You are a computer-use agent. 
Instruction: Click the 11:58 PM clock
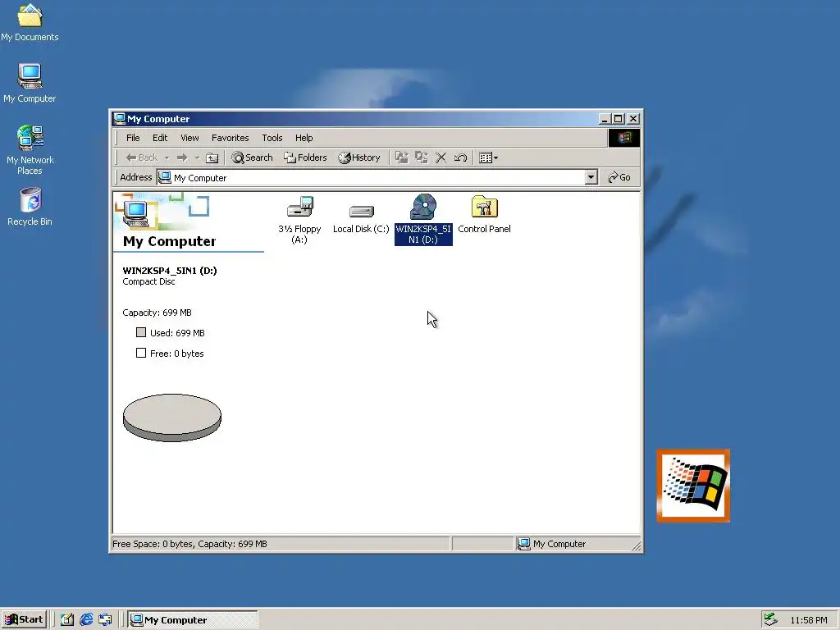(x=808, y=620)
